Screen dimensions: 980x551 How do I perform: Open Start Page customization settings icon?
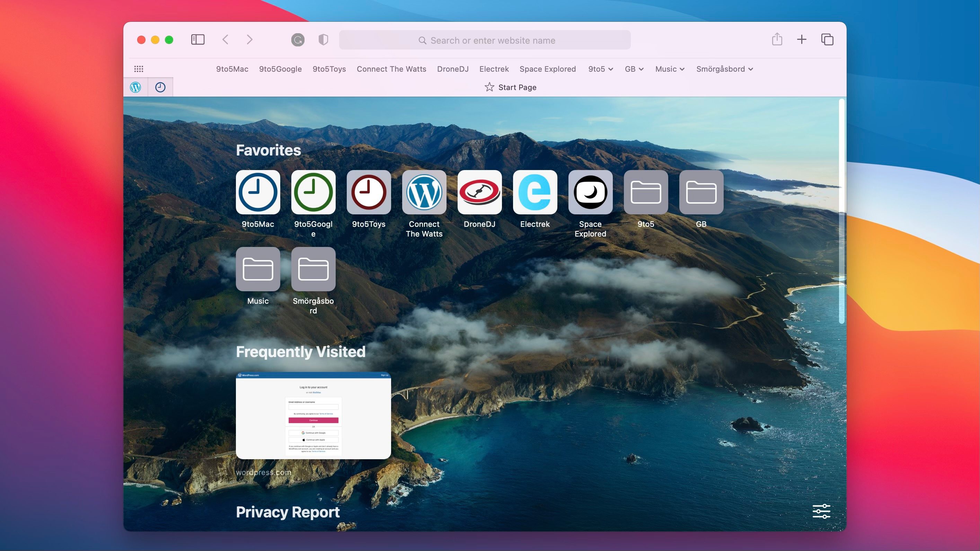pos(821,512)
